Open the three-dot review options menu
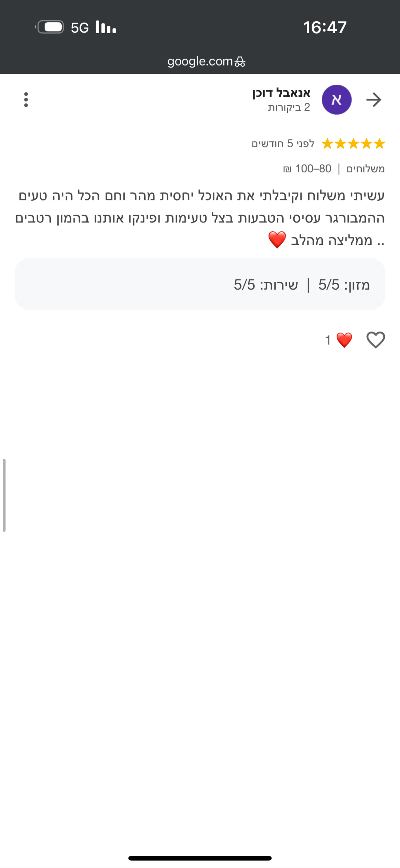The width and height of the screenshot is (400, 868). 26,100
